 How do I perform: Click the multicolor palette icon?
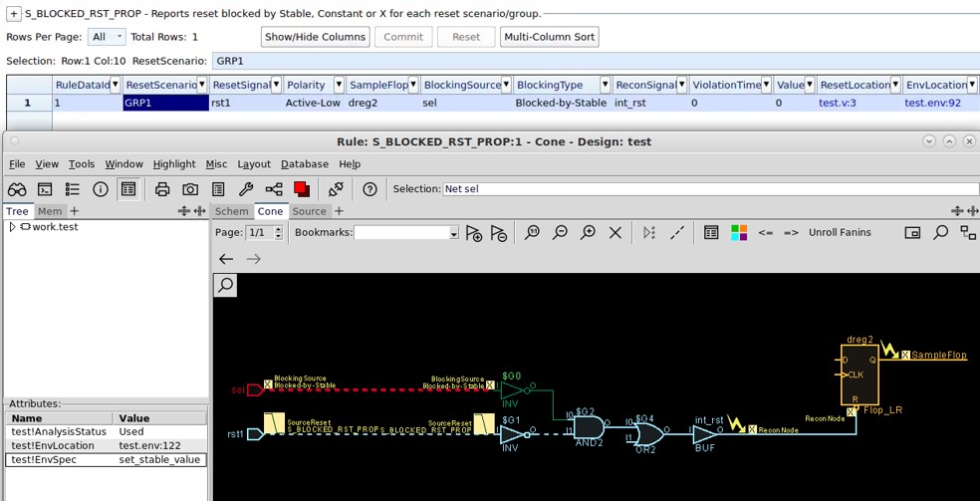739,232
